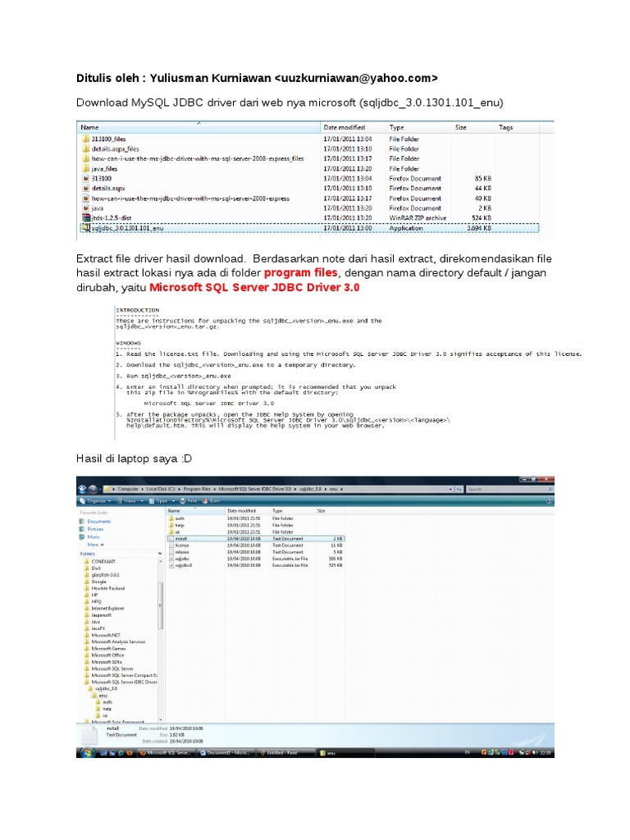The image size is (630, 840).
Task: Click the help folder icon in file list
Action: coord(171,525)
